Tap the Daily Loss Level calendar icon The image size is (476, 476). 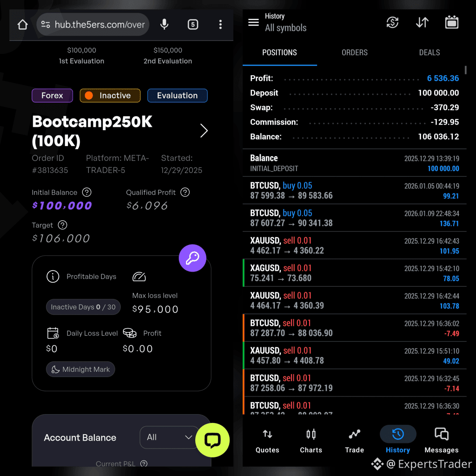click(x=53, y=333)
